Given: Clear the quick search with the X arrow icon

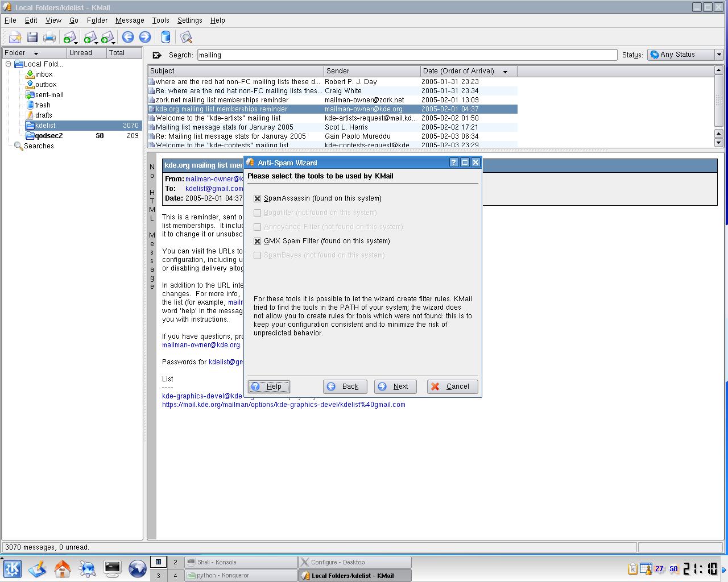Looking at the screenshot, I should point(157,55).
